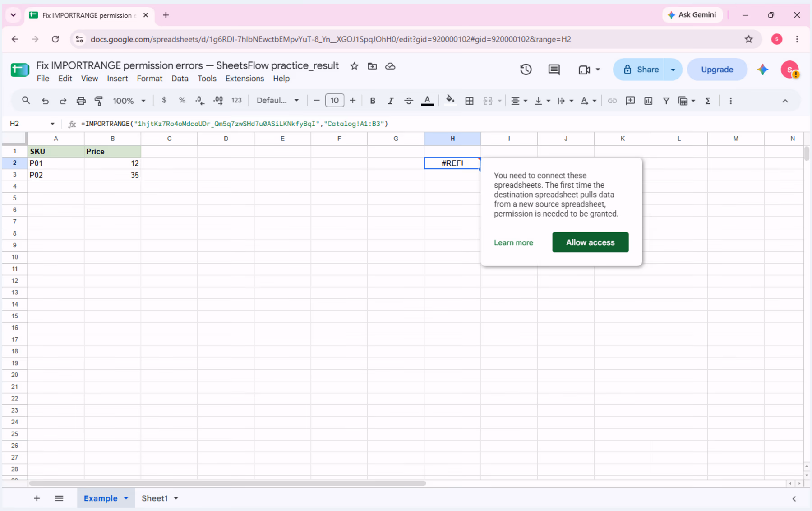Switch to the Sheet1 tab

(154, 498)
